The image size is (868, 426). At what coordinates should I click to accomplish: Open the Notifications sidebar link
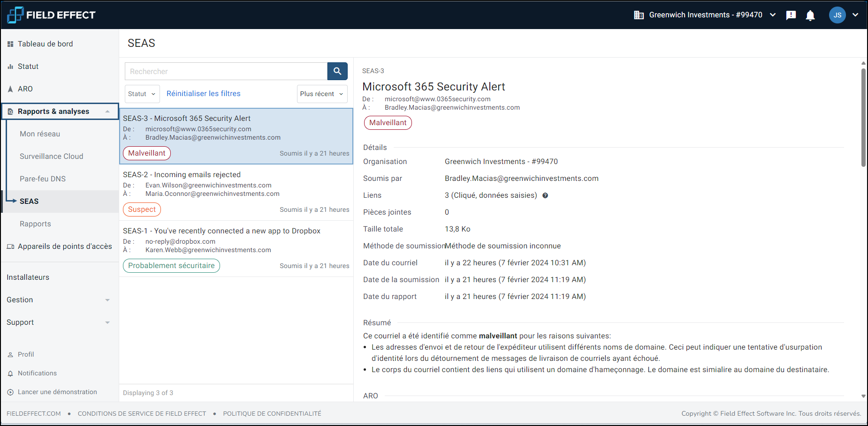tap(37, 374)
